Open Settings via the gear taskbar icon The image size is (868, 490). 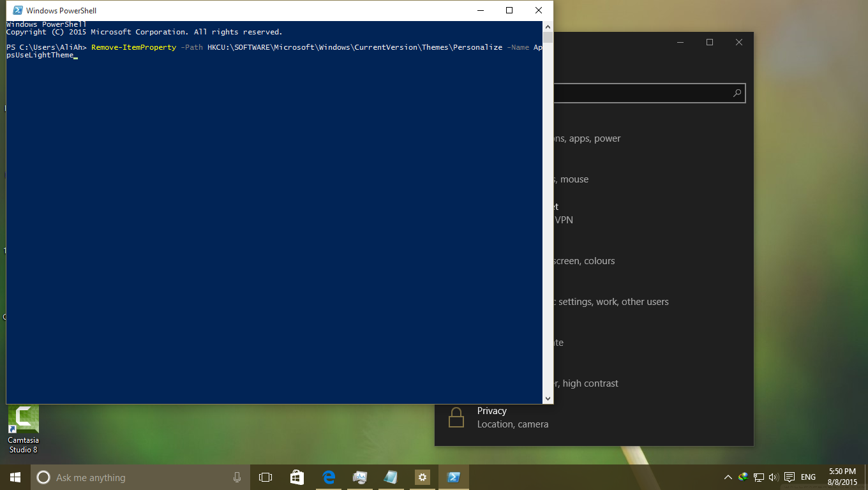[422, 477]
